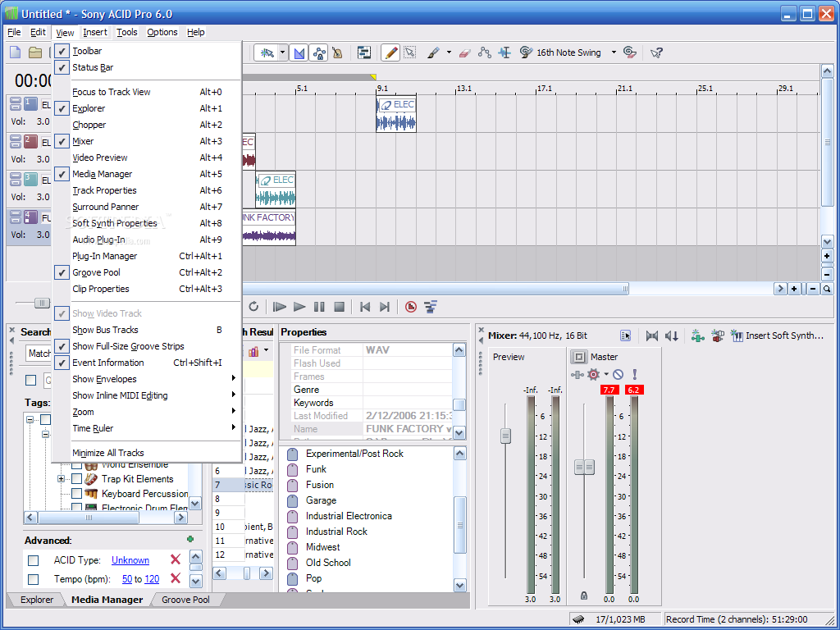This screenshot has width=840, height=630.
Task: Uncheck Groove Pool in the View menu
Action: click(146, 272)
